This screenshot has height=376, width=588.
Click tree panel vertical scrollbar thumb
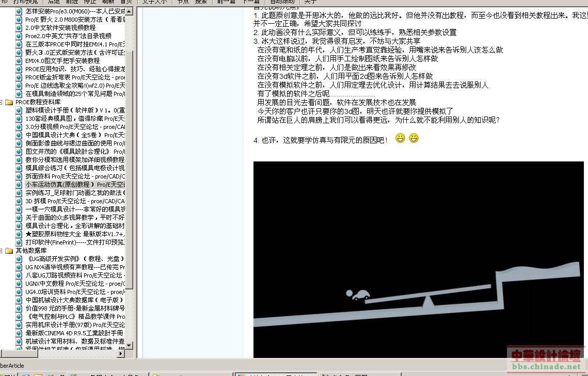point(129,169)
